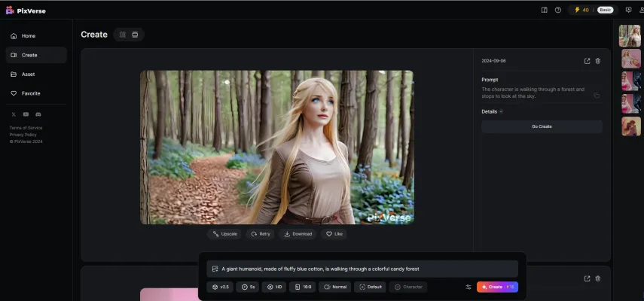
Task: Switch to single-card list view toggle
Action: point(135,35)
